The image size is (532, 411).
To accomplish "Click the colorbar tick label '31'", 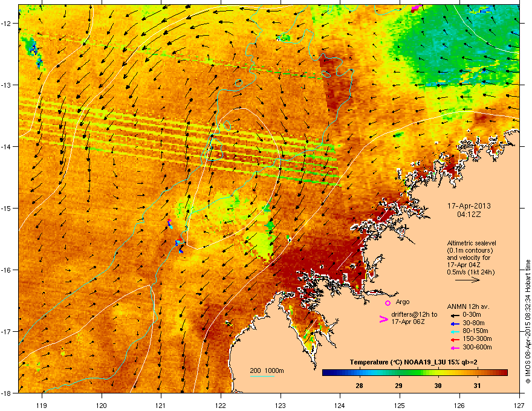I will (478, 386).
